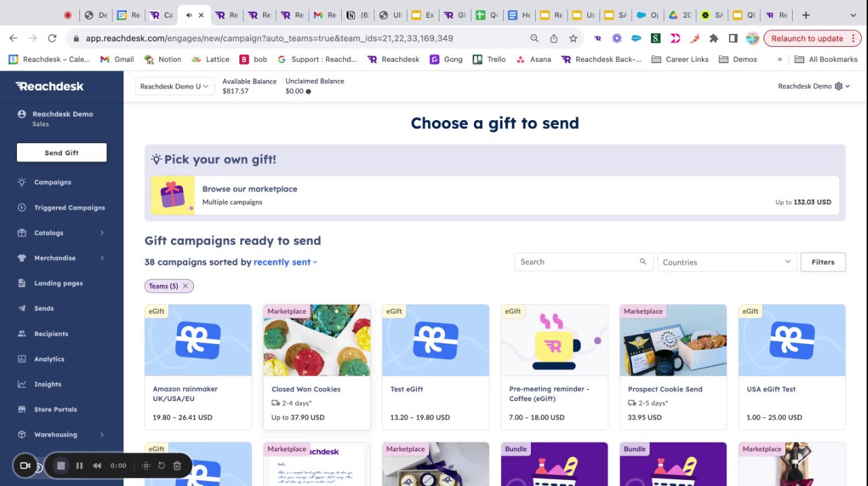Screen dimensions: 868x486
Task: Browse our marketplace card
Action: tap(495, 195)
